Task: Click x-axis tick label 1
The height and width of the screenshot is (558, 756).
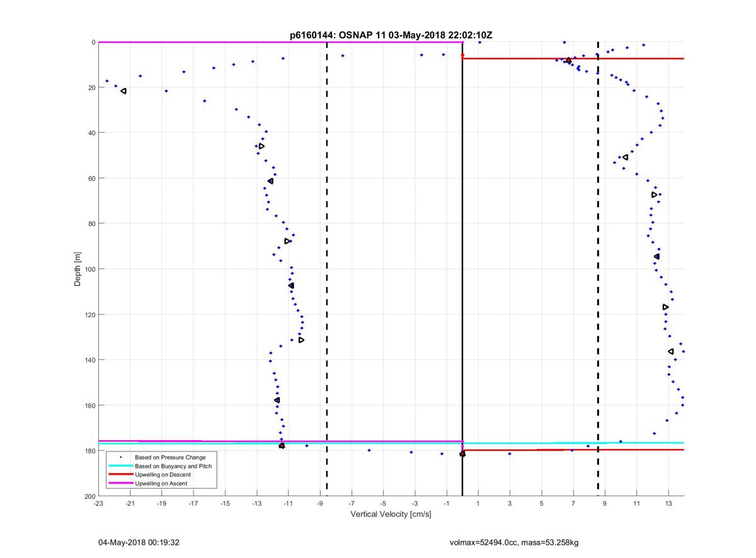Action: 478,504
